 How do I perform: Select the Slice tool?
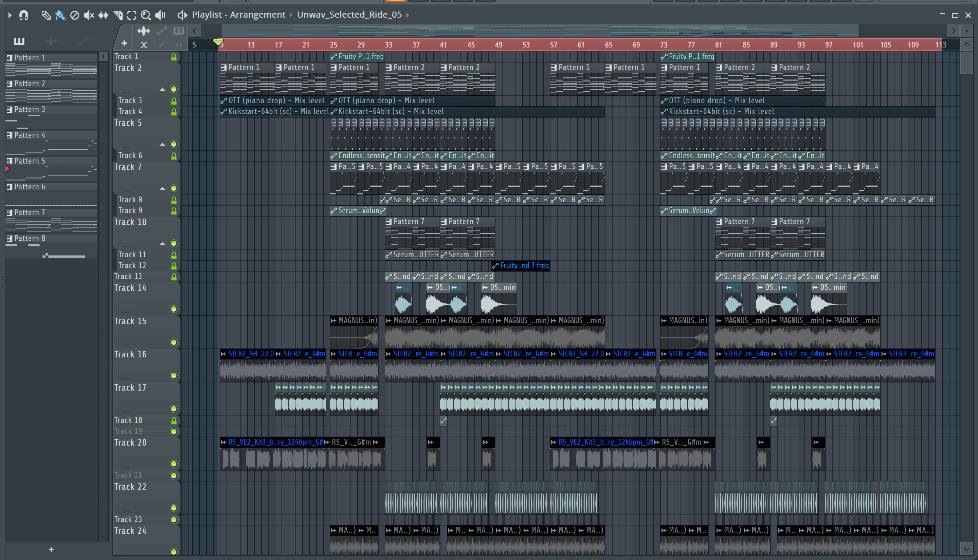click(x=118, y=15)
